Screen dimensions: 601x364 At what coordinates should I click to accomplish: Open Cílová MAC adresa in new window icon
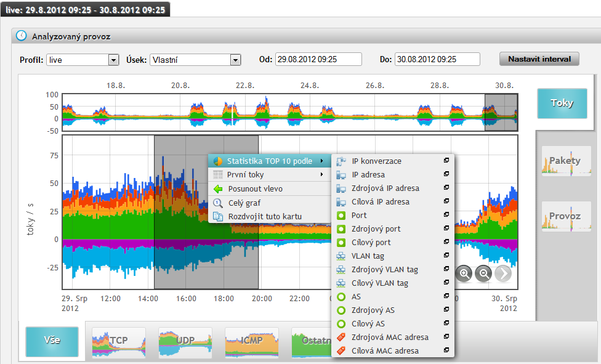[x=446, y=350]
